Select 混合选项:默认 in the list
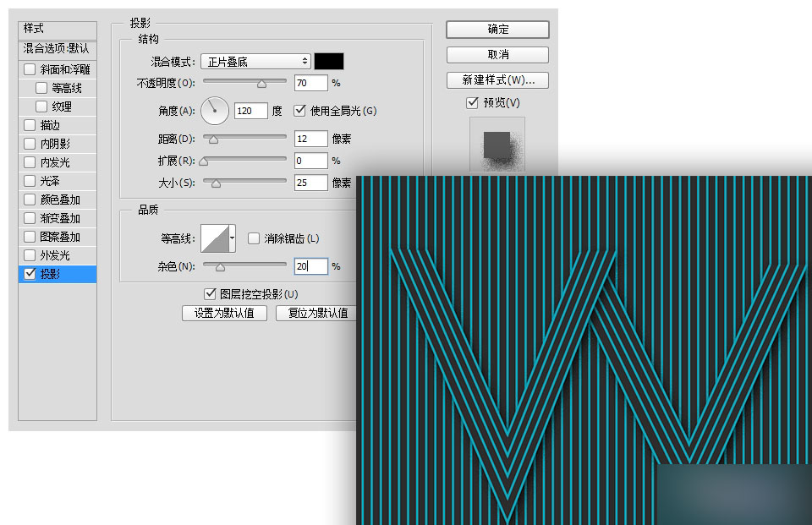 pos(57,49)
